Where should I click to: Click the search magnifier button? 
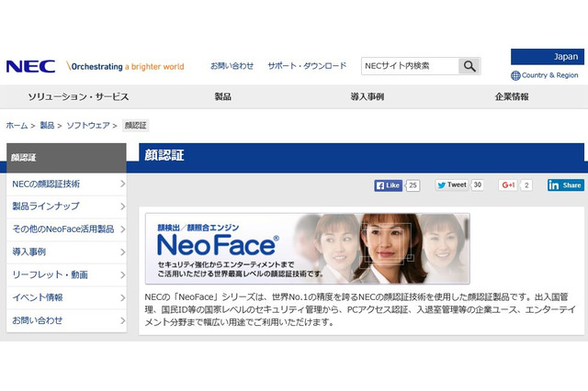tap(469, 66)
